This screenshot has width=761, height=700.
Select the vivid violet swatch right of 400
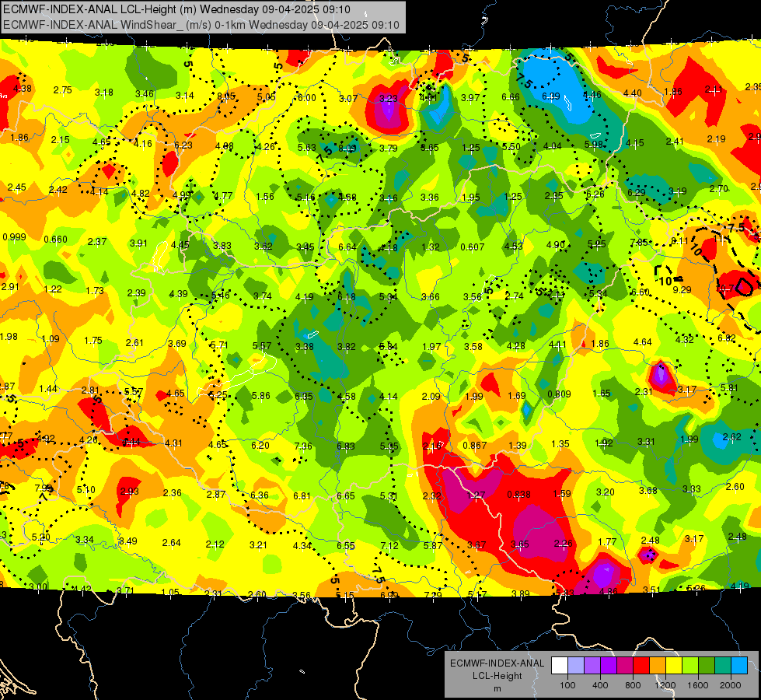609,666
